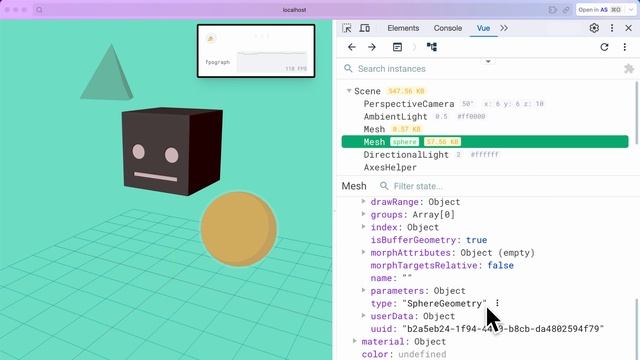
Task: Show more DevTools tabs chevron
Action: [x=504, y=28]
